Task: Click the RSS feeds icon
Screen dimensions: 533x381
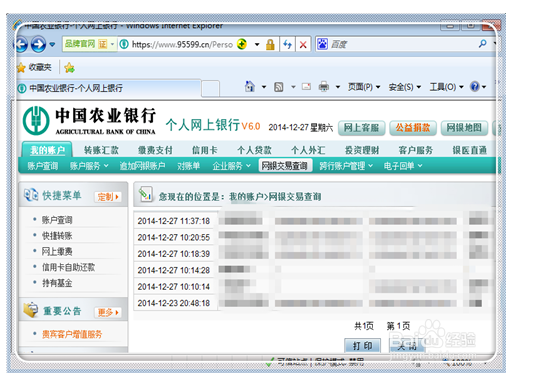Action: (279, 87)
